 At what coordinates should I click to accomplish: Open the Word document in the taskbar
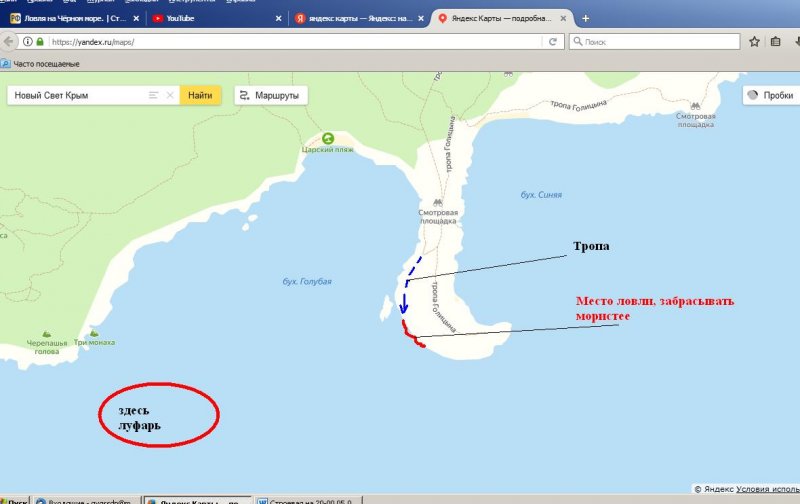pos(305,499)
